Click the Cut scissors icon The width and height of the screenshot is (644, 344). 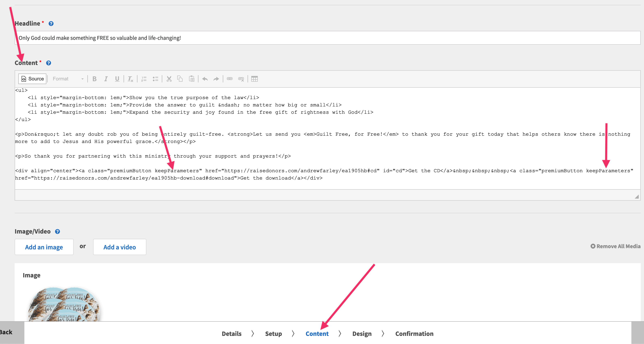click(x=169, y=79)
